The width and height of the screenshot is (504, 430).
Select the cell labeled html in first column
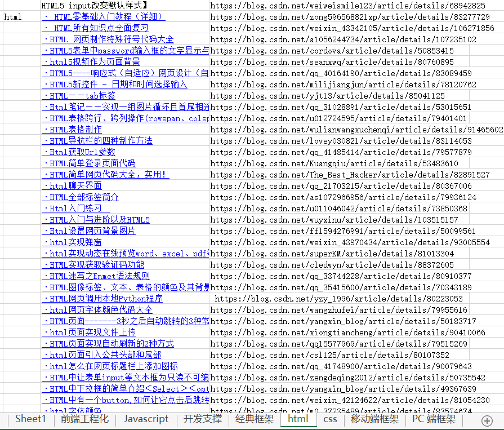coord(21,17)
